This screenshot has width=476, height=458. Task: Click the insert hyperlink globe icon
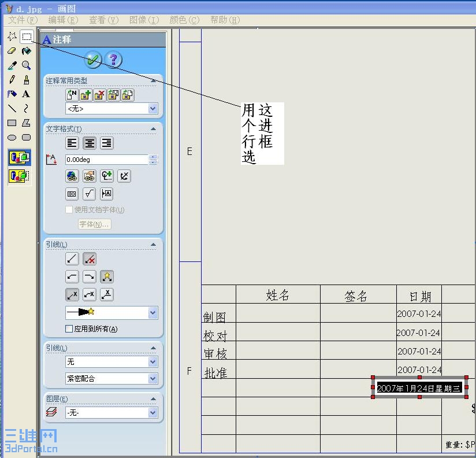pos(72,176)
